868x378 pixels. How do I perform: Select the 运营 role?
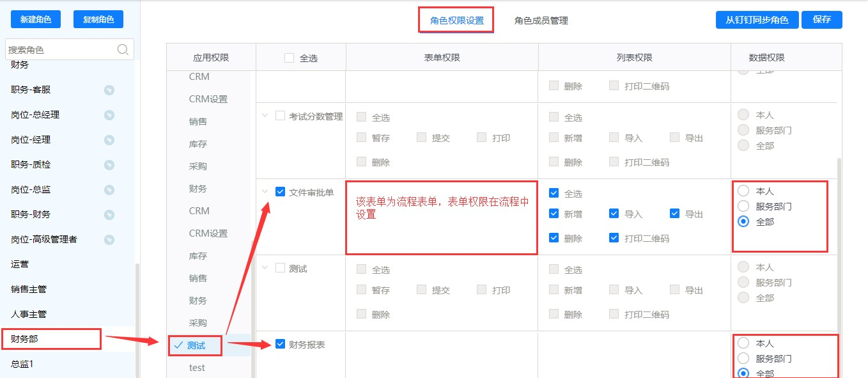[x=20, y=264]
